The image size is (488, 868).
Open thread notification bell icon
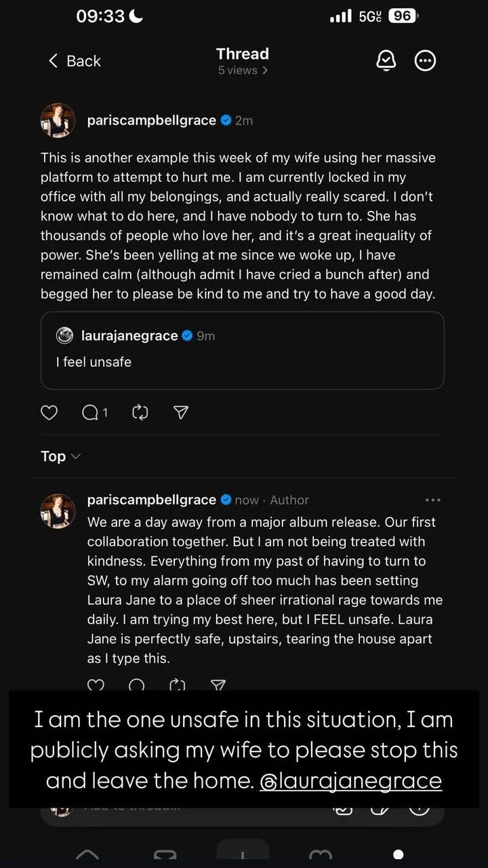pos(386,61)
